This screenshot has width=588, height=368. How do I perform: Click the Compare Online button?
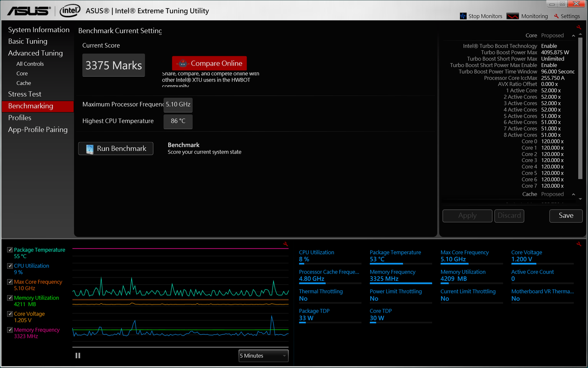click(209, 63)
